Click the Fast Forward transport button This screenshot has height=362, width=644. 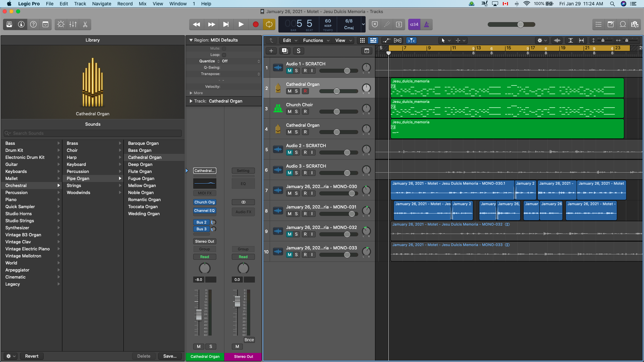pos(211,24)
